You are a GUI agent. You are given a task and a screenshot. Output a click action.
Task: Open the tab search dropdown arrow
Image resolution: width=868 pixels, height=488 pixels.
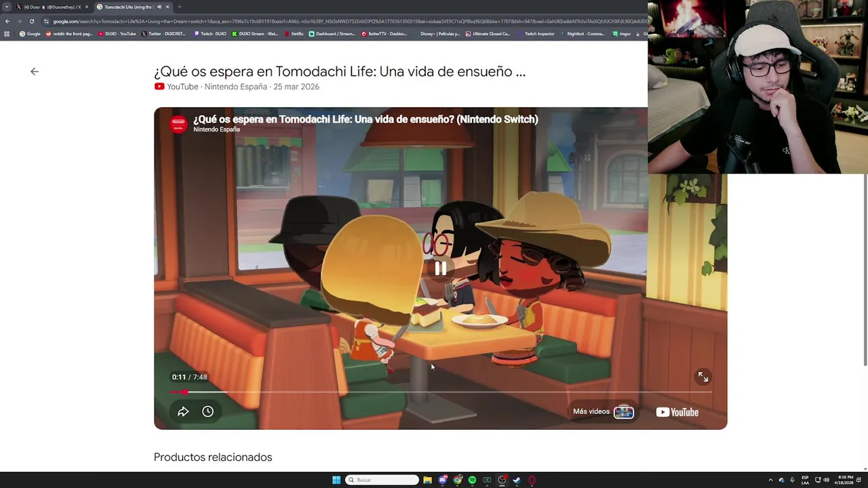tap(7, 7)
